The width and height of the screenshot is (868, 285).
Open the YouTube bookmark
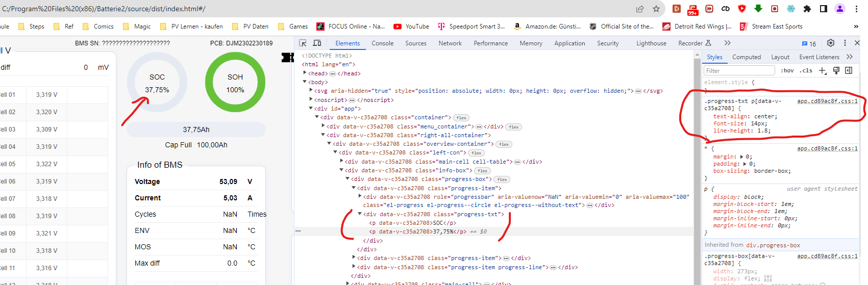point(411,27)
